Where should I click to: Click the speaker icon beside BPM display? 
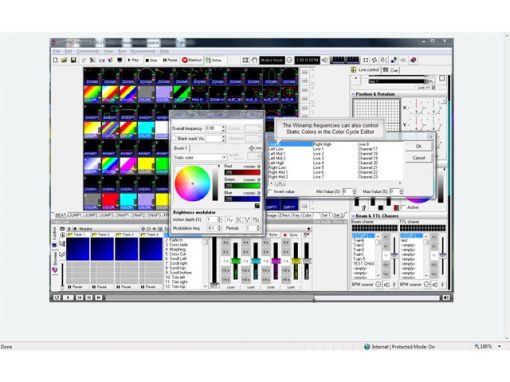point(325,60)
